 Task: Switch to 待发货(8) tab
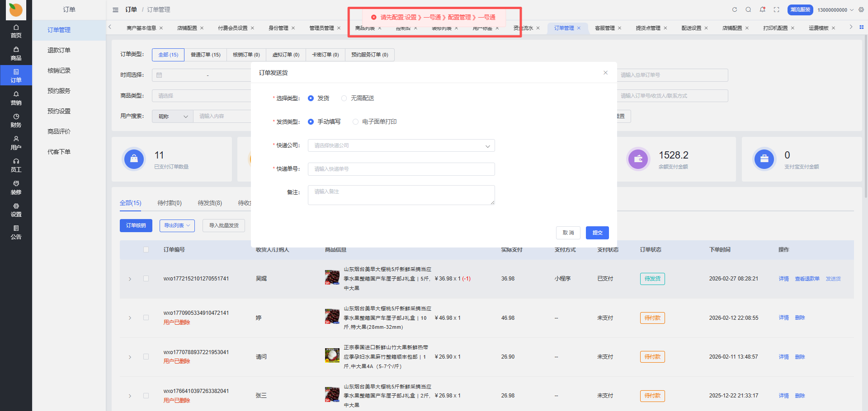tap(210, 203)
